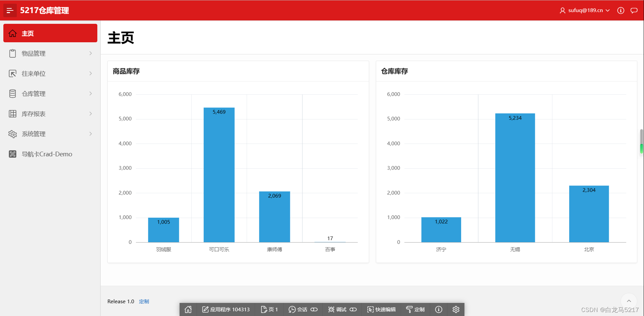Click the 济宁 bar labeled 1,022
Image resolution: width=644 pixels, height=316 pixels.
point(441,229)
